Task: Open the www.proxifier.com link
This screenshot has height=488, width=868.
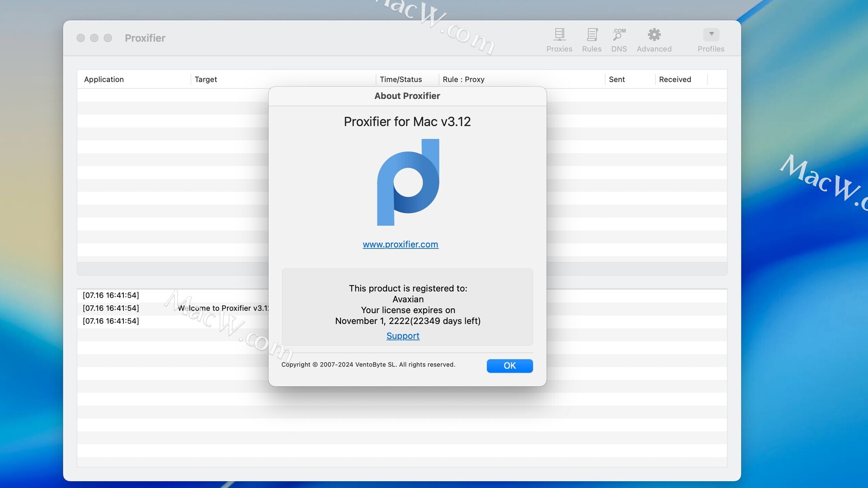Action: (x=400, y=244)
